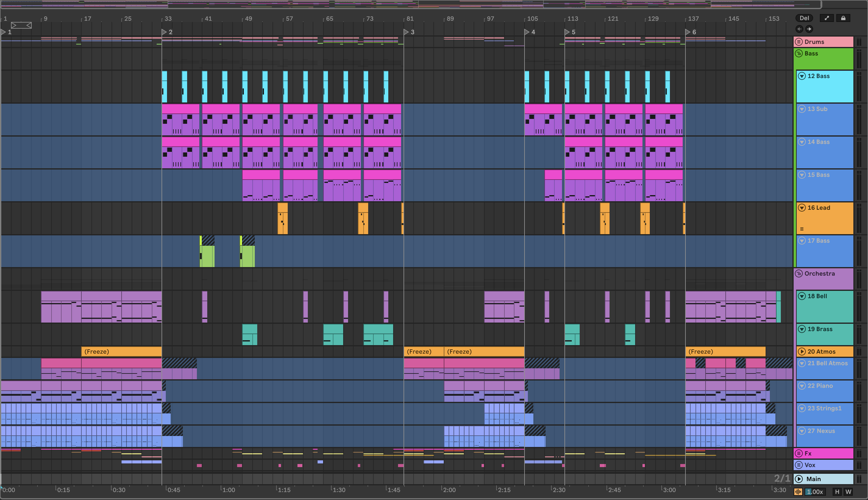This screenshot has width=868, height=500.
Task: Select the 19 Brass track name
Action: pos(820,329)
